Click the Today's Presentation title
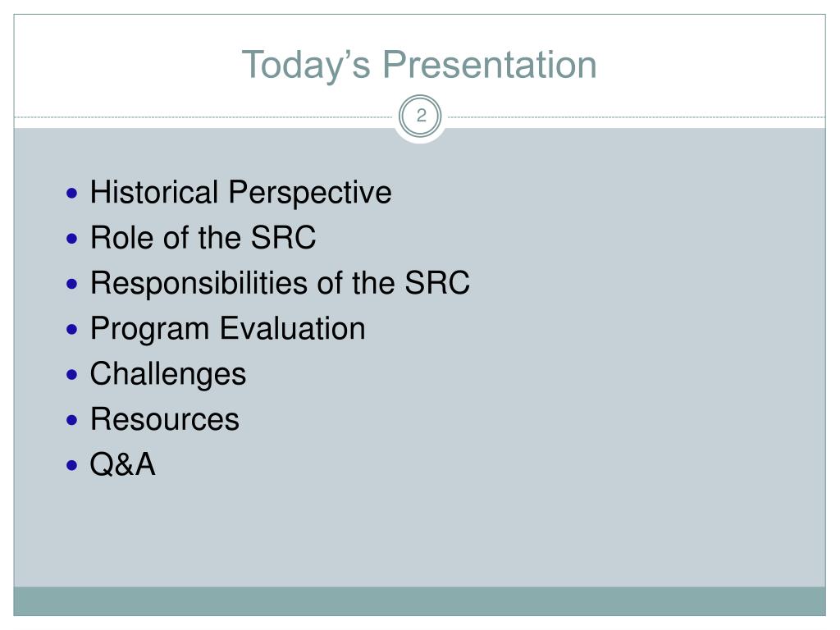Image resolution: width=840 pixels, height=630 pixels. [x=419, y=66]
